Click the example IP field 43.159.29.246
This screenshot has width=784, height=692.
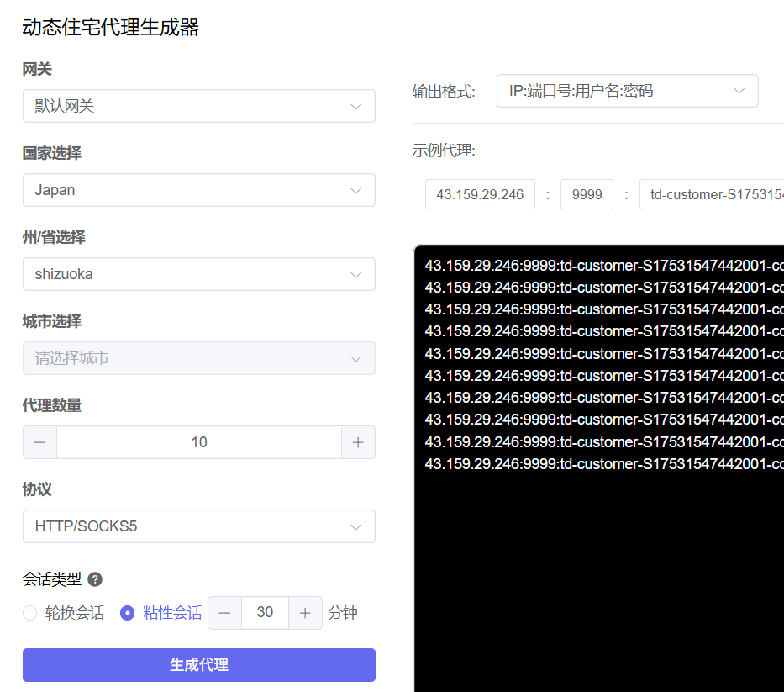click(x=480, y=194)
